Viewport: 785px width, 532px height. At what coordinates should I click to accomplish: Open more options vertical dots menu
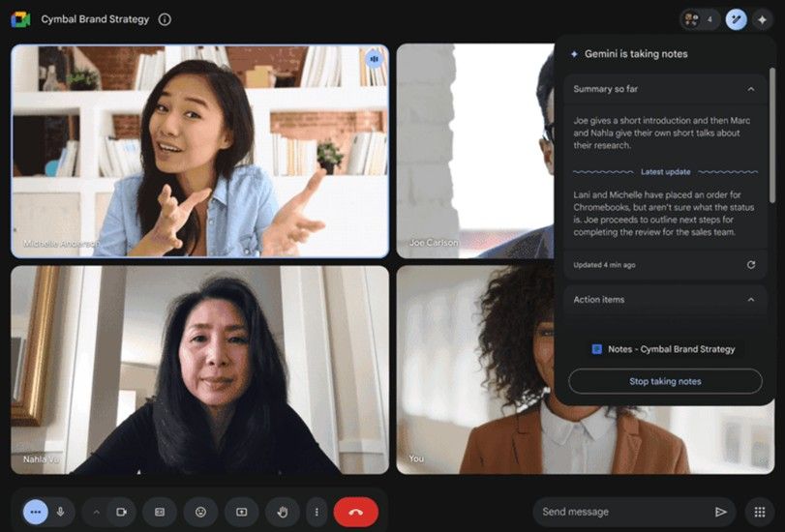317,512
